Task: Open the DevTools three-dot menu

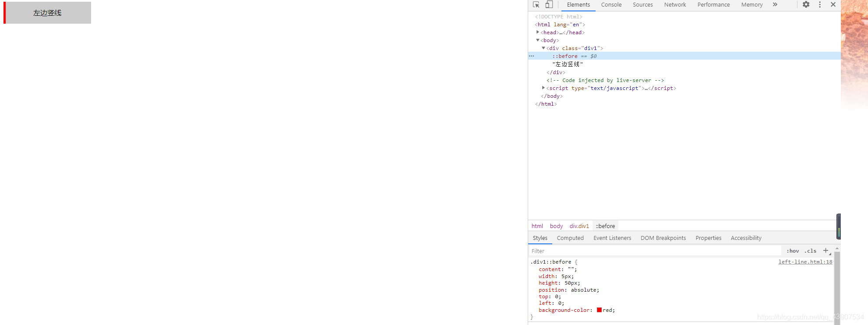Action: (x=820, y=4)
